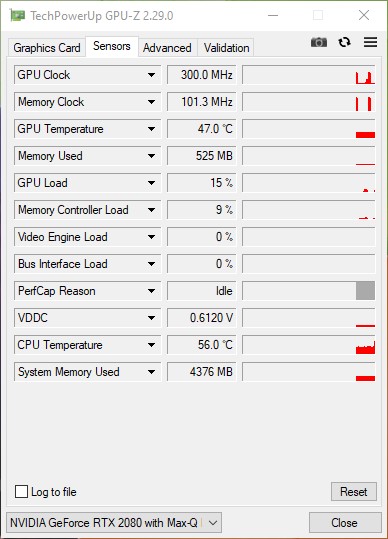
Task: Click the PerfCap Reason gray graph bar
Action: pos(365,291)
